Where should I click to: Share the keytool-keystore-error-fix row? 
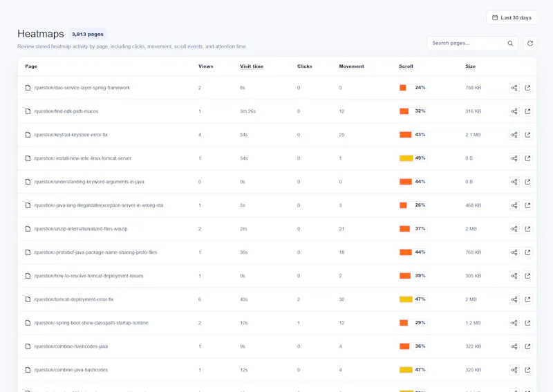tap(514, 135)
